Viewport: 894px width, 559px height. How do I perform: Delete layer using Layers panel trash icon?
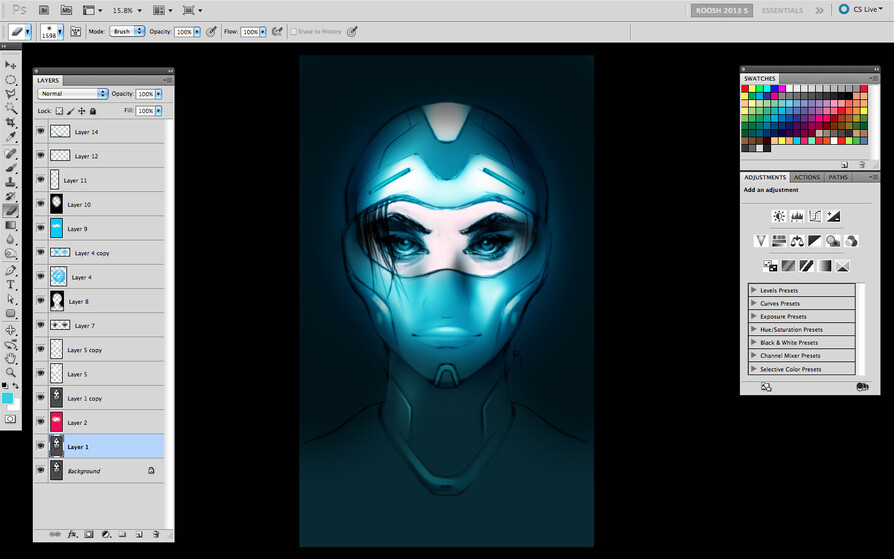[156, 534]
